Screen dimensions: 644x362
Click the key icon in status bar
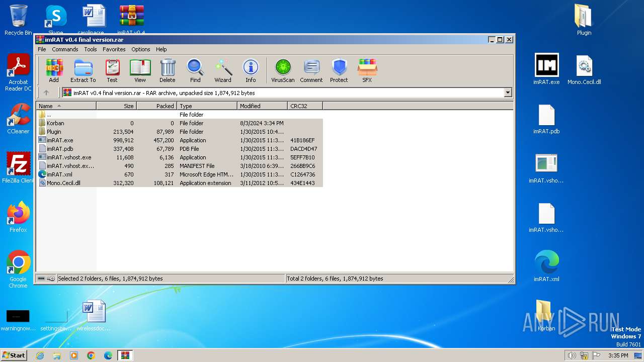coord(51,279)
